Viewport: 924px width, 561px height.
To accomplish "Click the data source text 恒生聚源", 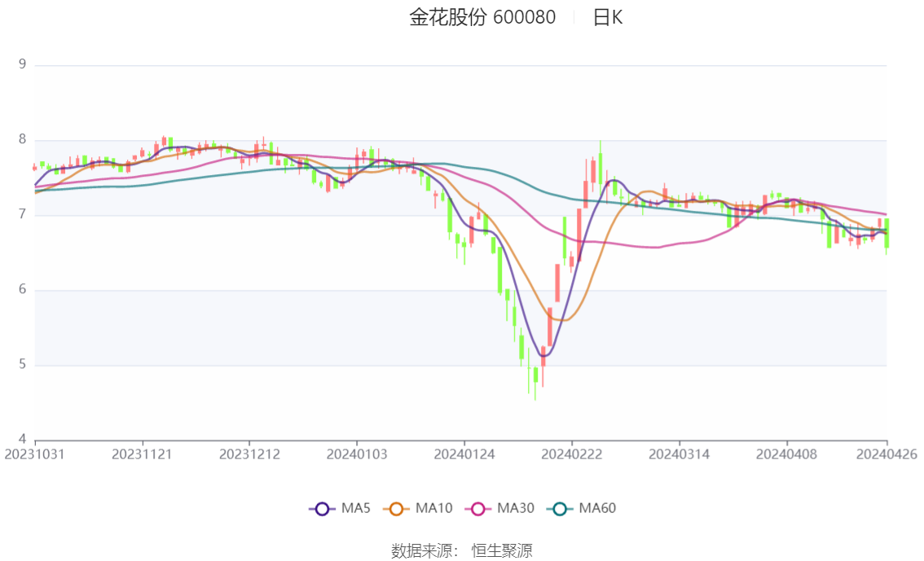I will pyautogui.click(x=502, y=551).
